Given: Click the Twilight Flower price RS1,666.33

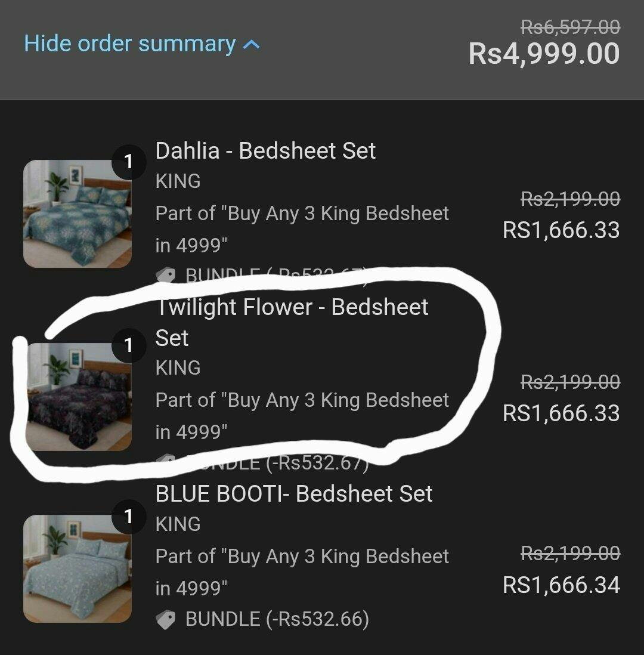Looking at the screenshot, I should (561, 413).
